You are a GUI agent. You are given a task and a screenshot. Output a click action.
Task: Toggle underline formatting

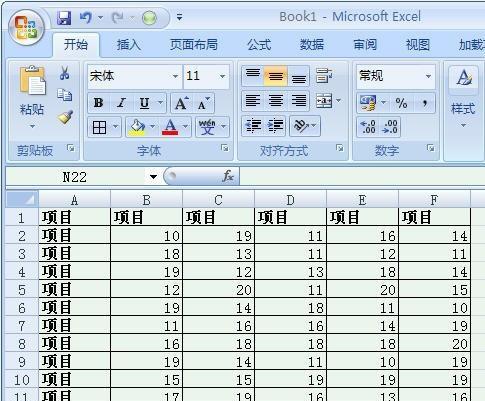[x=144, y=103]
